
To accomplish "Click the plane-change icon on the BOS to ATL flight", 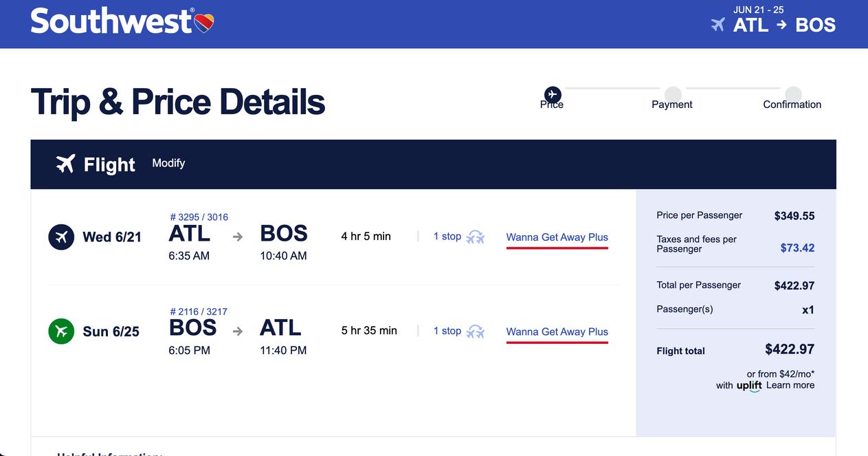I will coord(476,332).
